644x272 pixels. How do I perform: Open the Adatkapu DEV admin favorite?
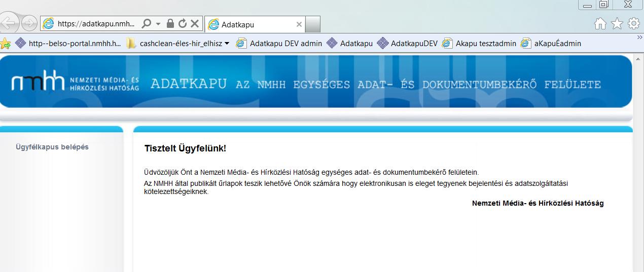point(279,44)
